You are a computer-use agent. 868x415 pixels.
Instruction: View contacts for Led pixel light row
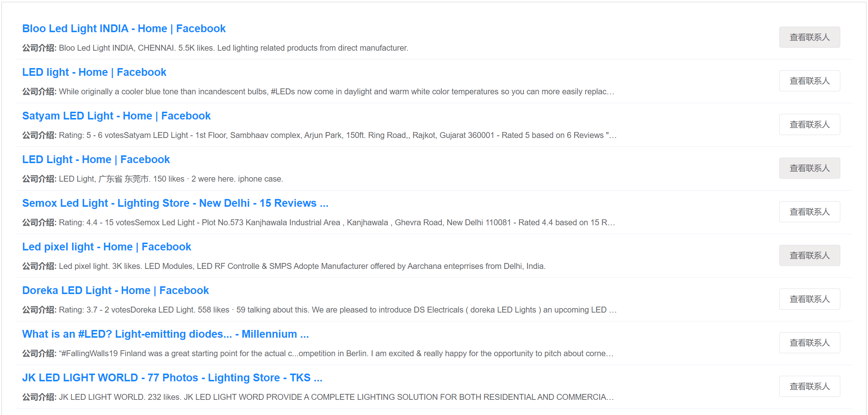[810, 255]
